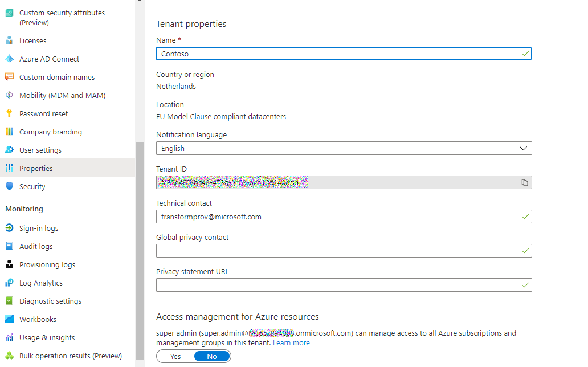Go to Audit logs
Image resolution: width=588 pixels, height=367 pixels.
tap(36, 246)
